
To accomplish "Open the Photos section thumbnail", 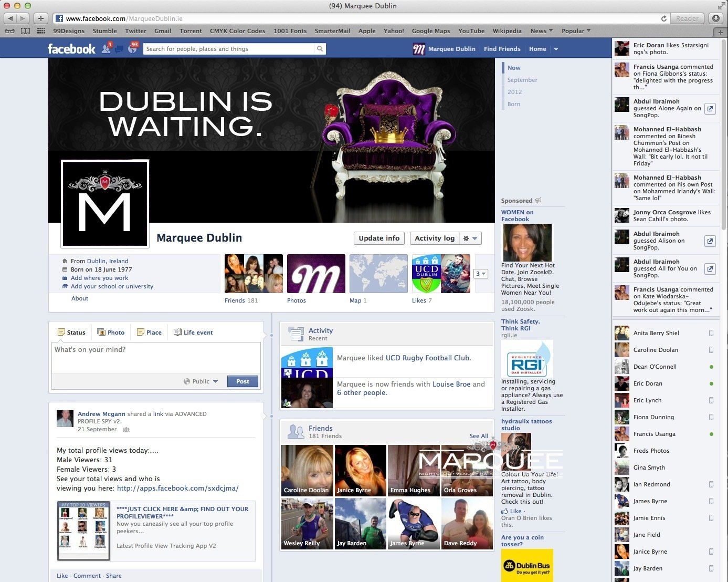I will (316, 274).
